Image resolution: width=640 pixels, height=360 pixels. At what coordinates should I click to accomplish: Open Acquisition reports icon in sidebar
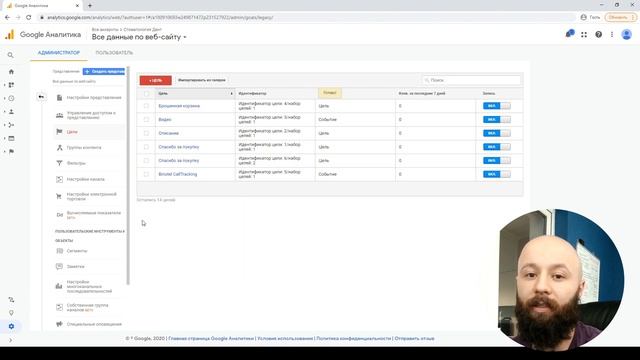pos(11,125)
